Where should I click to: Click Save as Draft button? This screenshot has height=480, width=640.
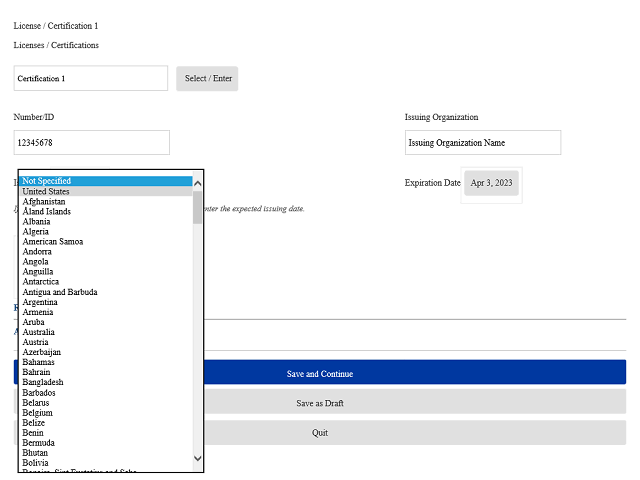[320, 402]
